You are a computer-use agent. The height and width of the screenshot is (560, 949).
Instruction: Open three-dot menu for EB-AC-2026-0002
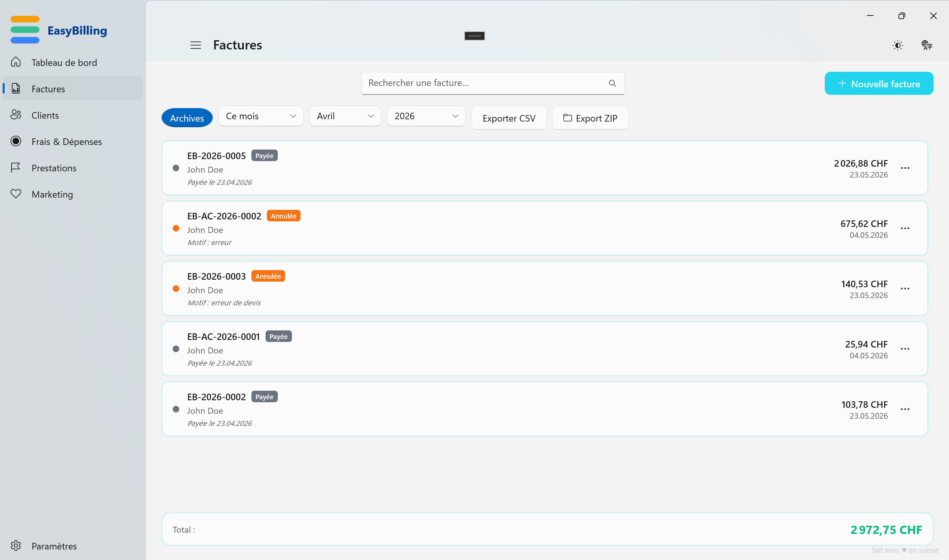coord(905,228)
